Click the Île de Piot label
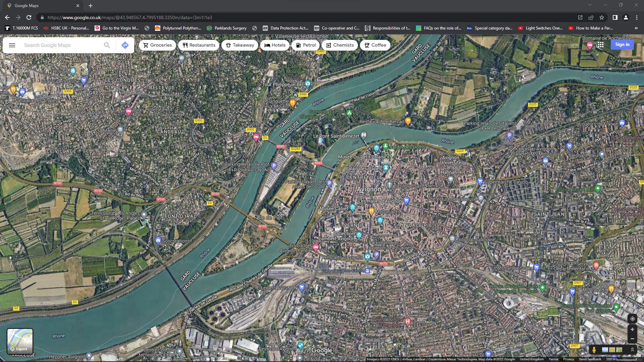 click(x=270, y=218)
